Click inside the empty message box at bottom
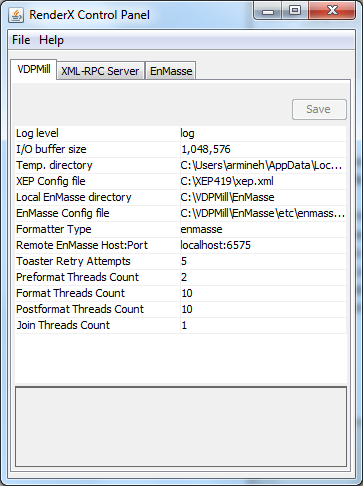 [181, 427]
